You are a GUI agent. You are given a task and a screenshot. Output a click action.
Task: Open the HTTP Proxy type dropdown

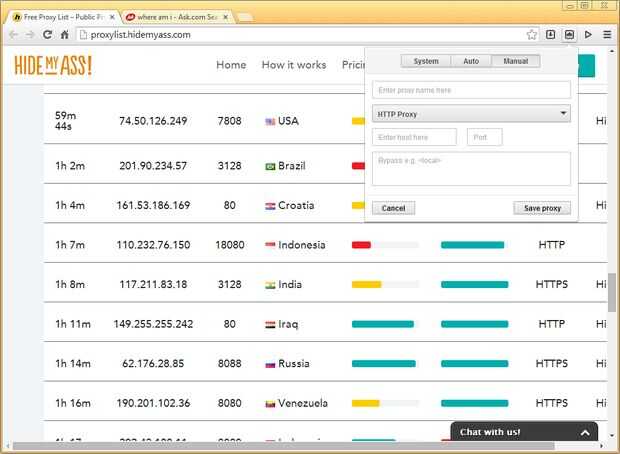[x=471, y=114]
